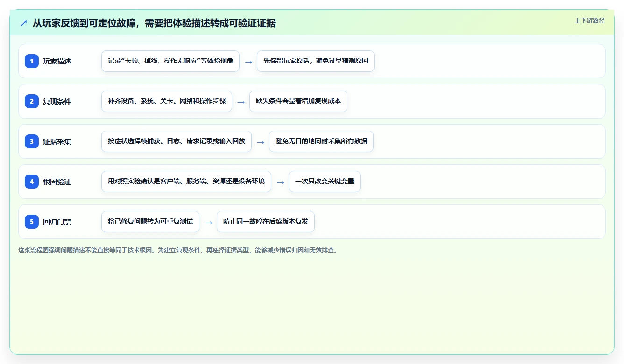Select step number 1 badge
Screen dimensions: 624x364
click(x=32, y=61)
